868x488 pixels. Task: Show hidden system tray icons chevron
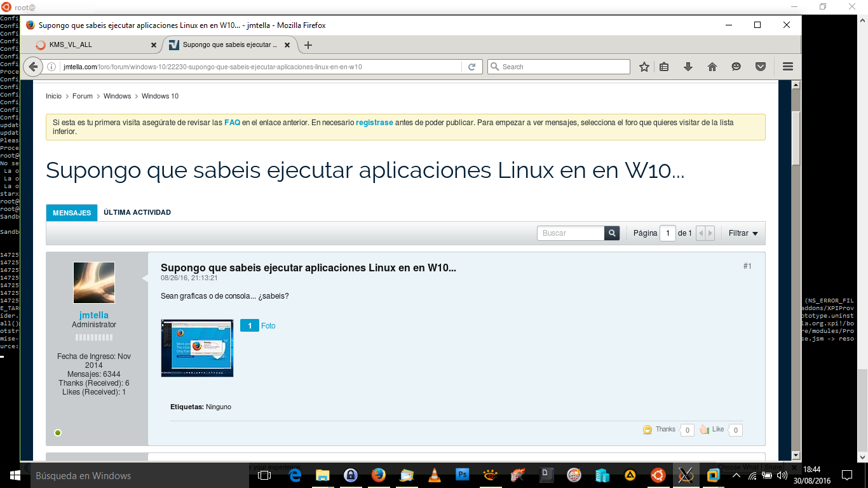[x=736, y=475]
